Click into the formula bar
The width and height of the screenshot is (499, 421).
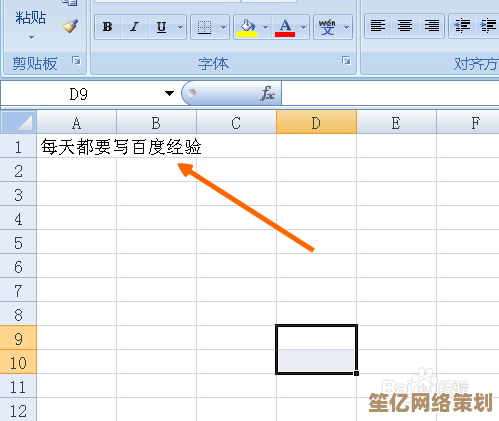tap(390, 94)
